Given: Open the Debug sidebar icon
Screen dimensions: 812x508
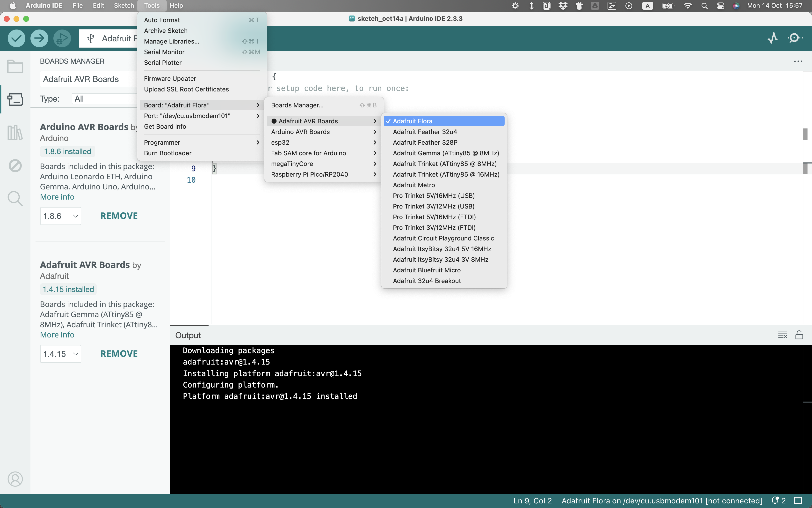Looking at the screenshot, I should (x=15, y=166).
